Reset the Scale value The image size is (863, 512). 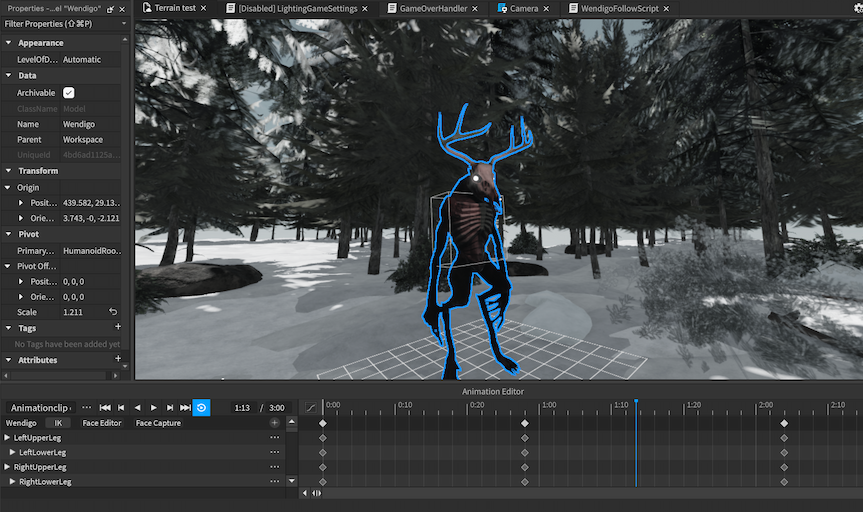(113, 312)
